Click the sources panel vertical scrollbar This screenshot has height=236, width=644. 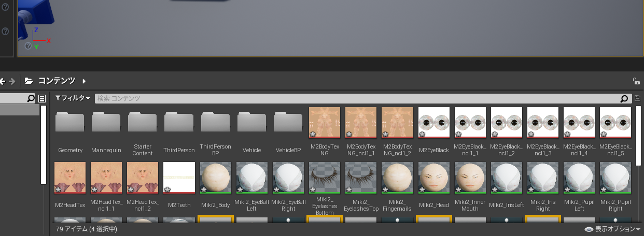(x=44, y=145)
